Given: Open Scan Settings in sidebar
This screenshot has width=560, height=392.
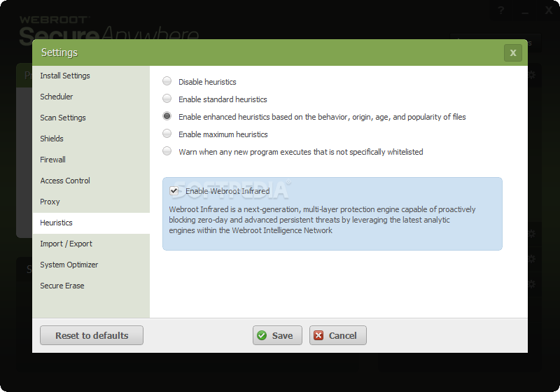Looking at the screenshot, I should [x=91, y=118].
